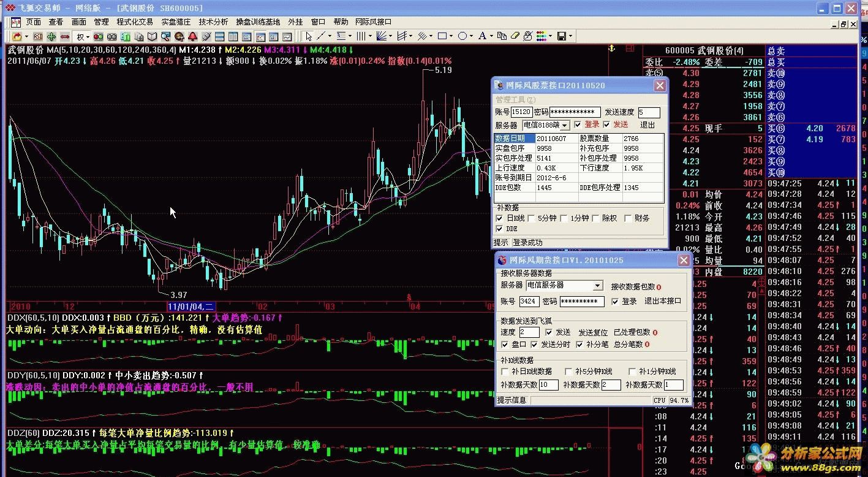
Task: Toggle 登录 checkbox in futures dialog
Action: 615,302
